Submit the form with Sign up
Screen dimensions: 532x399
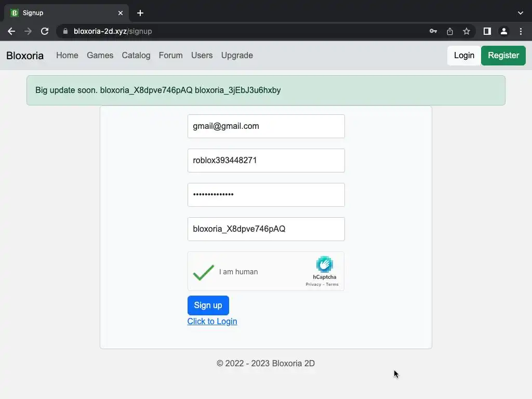(x=208, y=305)
